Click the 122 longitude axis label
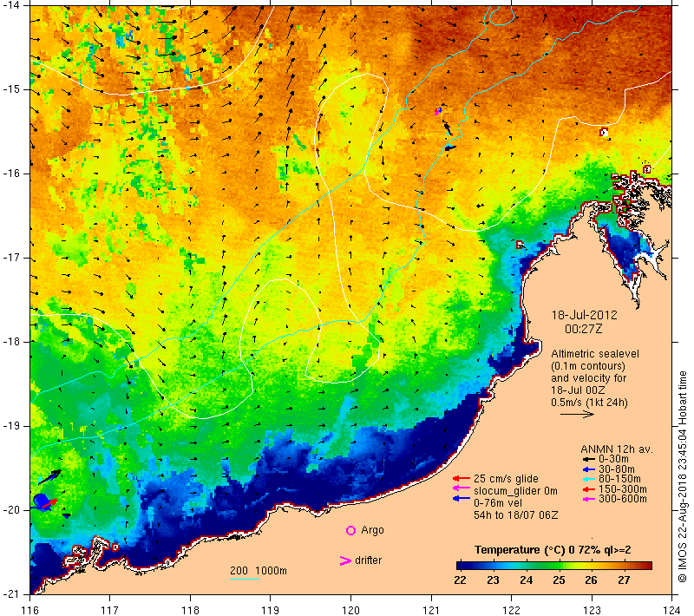Viewport: 694px width, 616px height. 511,610
